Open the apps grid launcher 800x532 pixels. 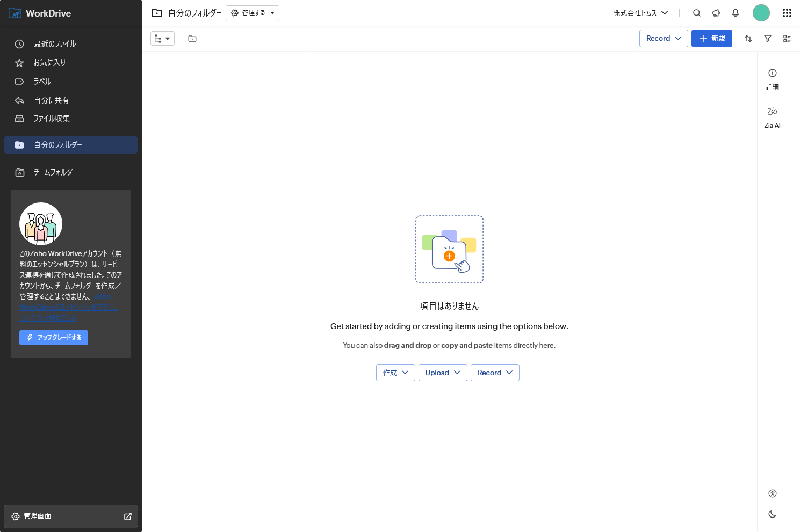787,13
